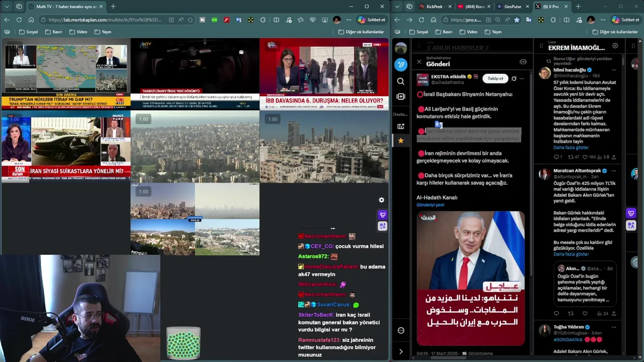Screen dimensions: 644x362
Task: Adjust 1.00 volume on four-camera grid stream
Action: pyautogui.click(x=143, y=192)
